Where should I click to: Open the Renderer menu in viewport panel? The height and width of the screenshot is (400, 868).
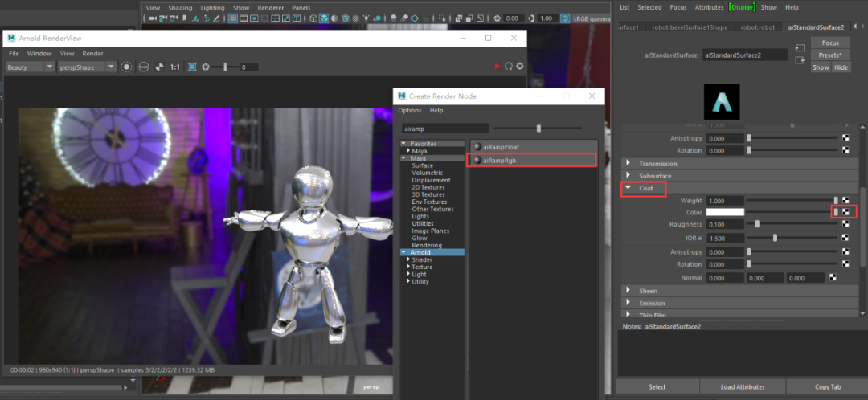(272, 8)
